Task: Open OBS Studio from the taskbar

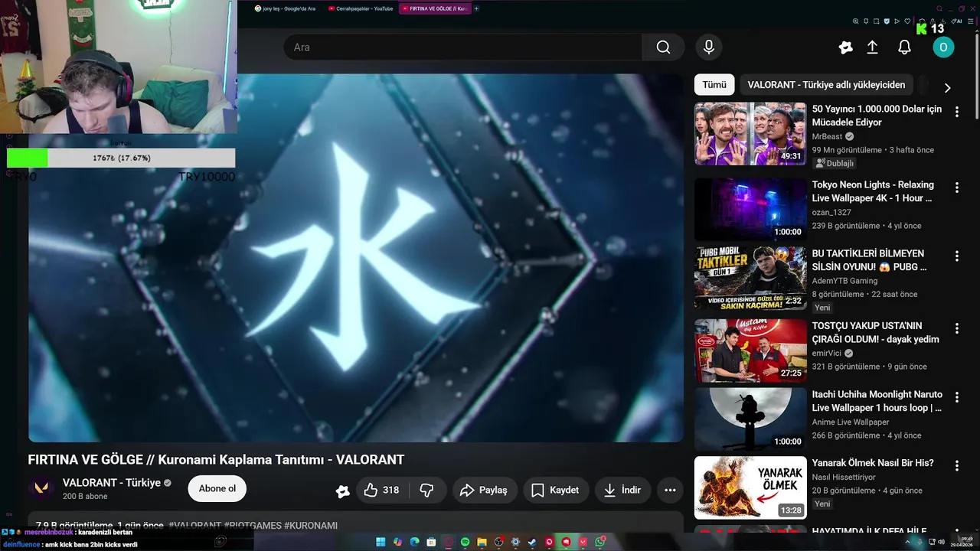Action: [498, 542]
